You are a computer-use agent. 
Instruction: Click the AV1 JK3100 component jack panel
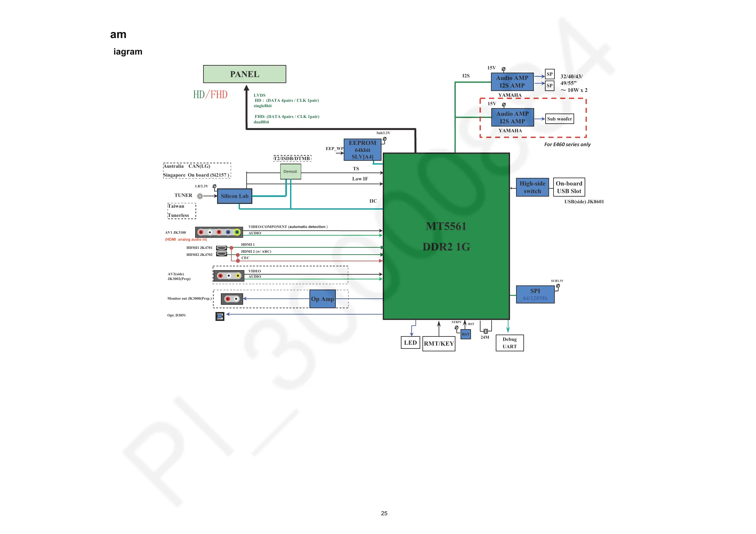(219, 232)
